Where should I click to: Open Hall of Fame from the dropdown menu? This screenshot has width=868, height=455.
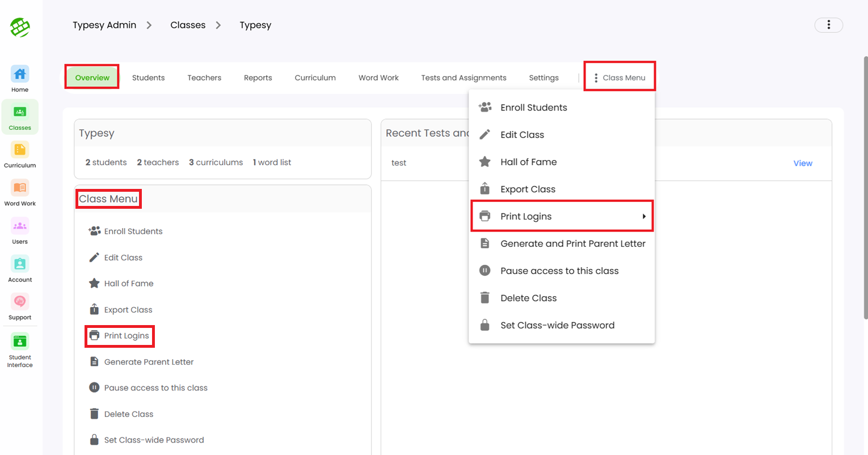pyautogui.click(x=562, y=162)
